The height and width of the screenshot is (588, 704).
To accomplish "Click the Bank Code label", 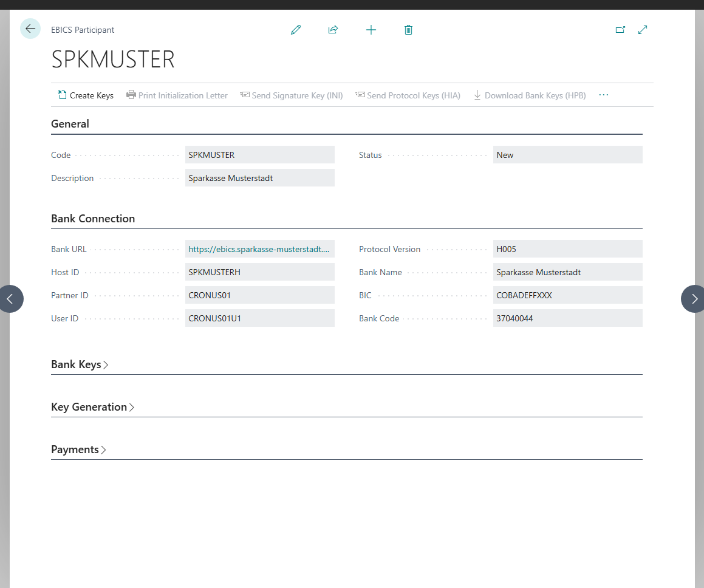I will click(379, 318).
